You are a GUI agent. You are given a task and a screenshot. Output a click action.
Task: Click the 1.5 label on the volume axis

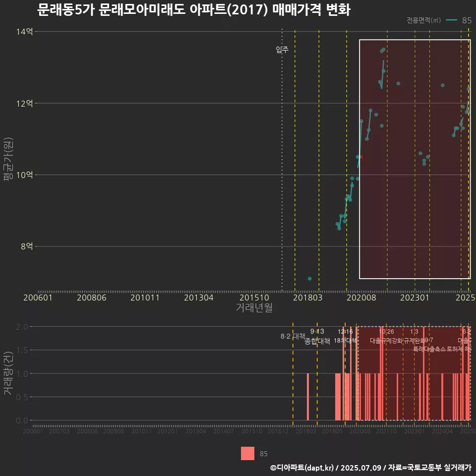[x=22, y=351]
